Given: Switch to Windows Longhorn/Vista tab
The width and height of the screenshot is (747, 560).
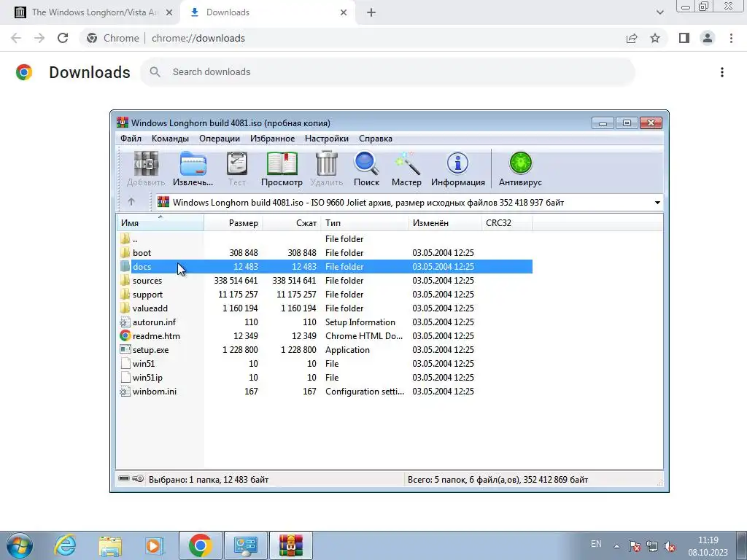Looking at the screenshot, I should click(x=90, y=12).
